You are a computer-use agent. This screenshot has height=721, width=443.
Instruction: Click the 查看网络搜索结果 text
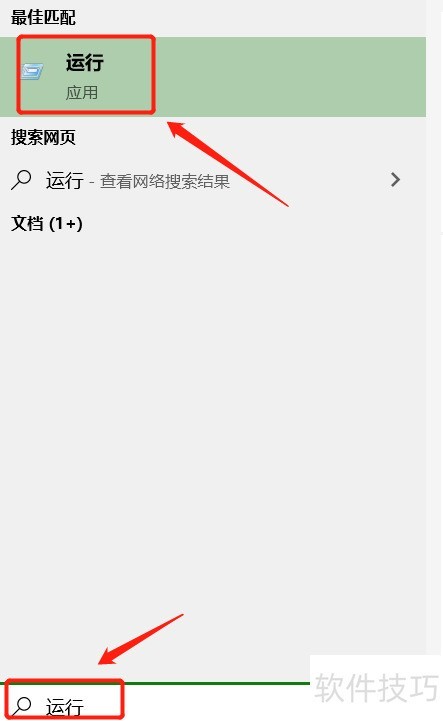click(x=165, y=181)
